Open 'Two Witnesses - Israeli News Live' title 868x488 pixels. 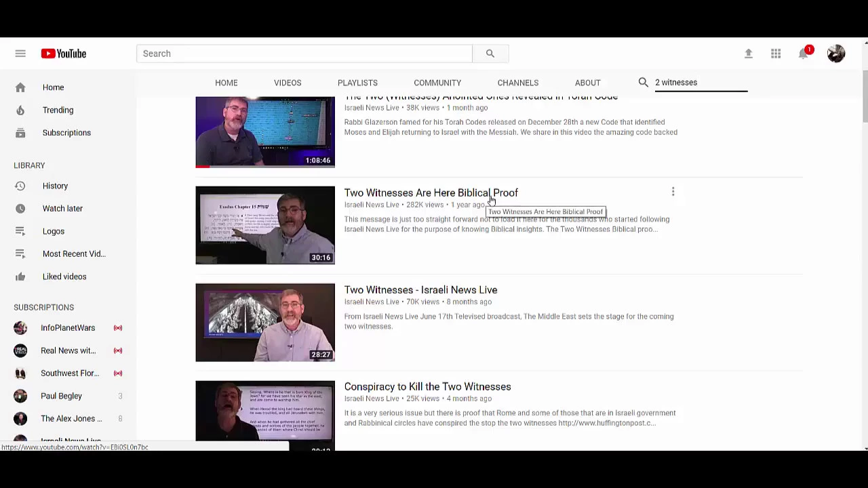[x=420, y=290]
